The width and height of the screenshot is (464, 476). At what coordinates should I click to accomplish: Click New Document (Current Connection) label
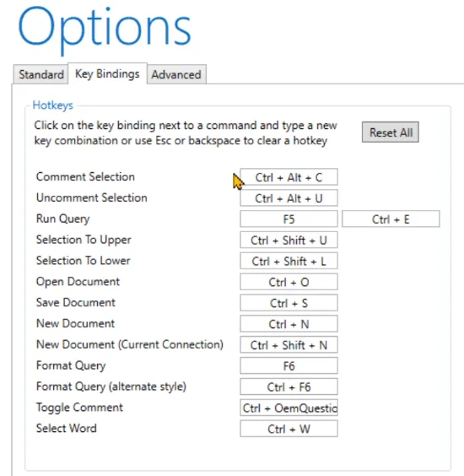point(130,344)
